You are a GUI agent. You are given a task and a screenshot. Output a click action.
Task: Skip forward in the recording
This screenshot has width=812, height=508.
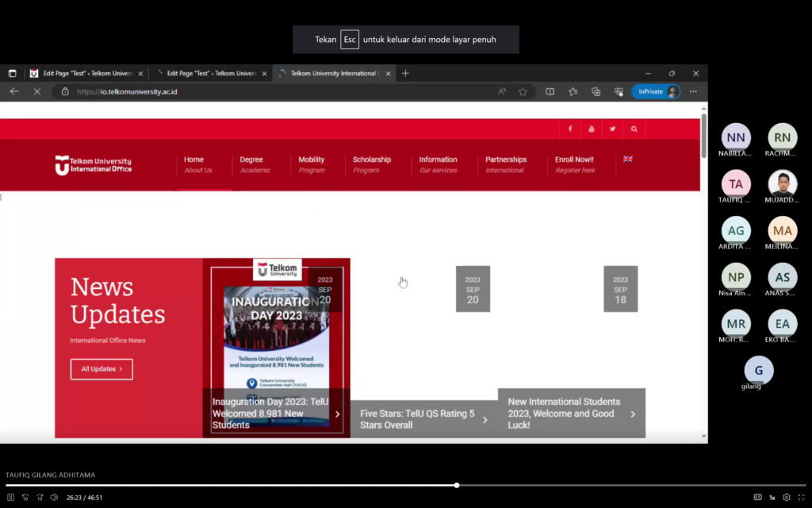pyautogui.click(x=40, y=497)
